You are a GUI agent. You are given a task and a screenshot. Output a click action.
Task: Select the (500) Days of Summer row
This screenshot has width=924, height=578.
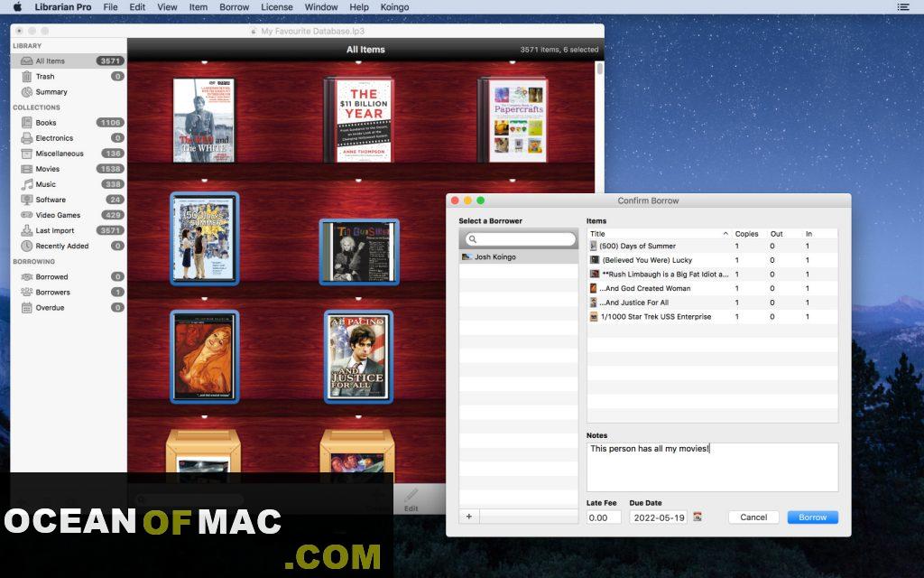(713, 246)
